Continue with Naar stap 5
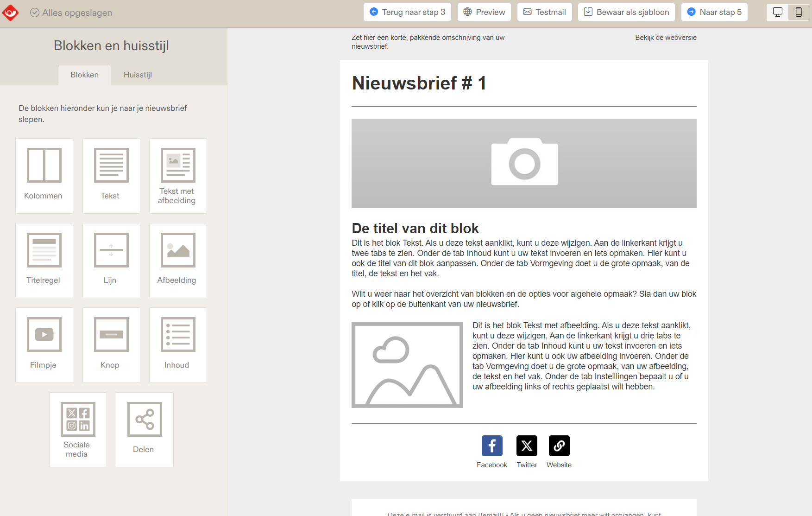 (714, 12)
